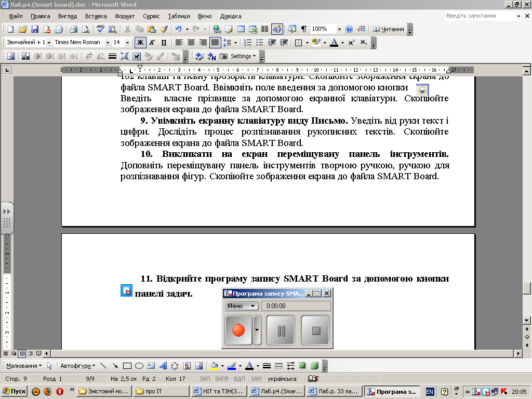Screen dimensions: 532x399
Task: Toggle justified alignment
Action: click(x=215, y=43)
